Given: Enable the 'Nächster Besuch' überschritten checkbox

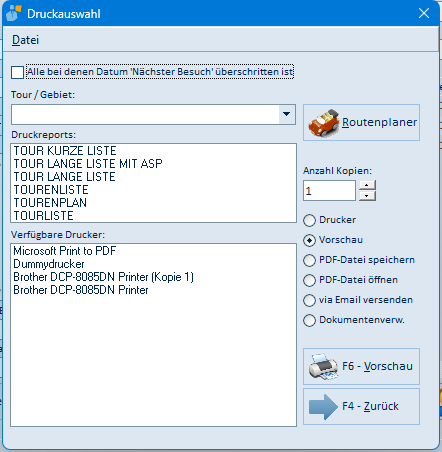Looking at the screenshot, I should click(x=17, y=72).
